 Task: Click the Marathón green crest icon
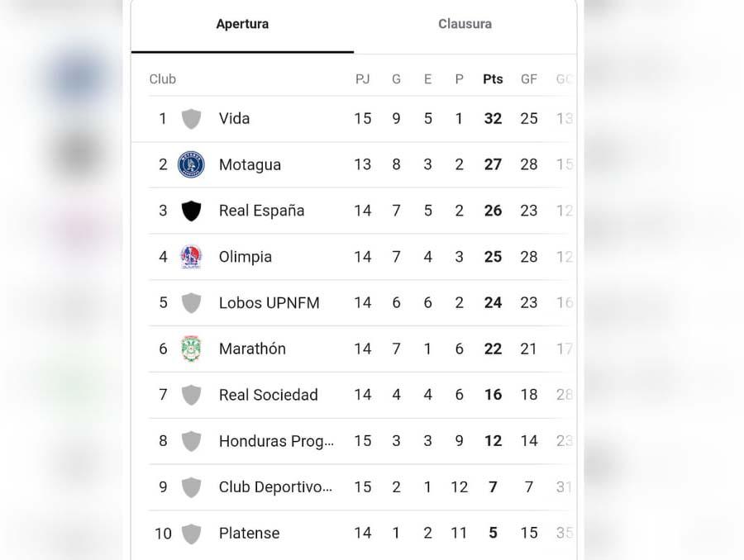click(191, 349)
